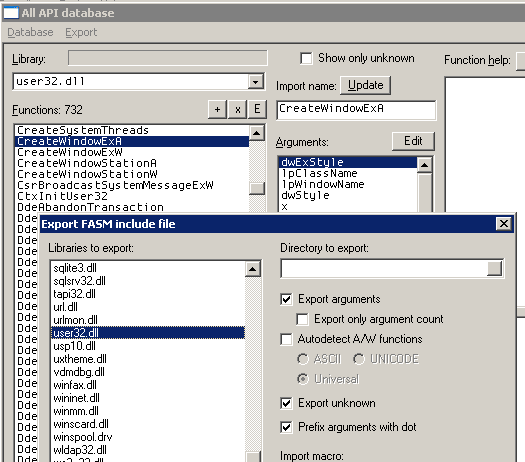This screenshot has width=525, height=462.
Task: Uncheck Export arguments option
Action: point(287,299)
